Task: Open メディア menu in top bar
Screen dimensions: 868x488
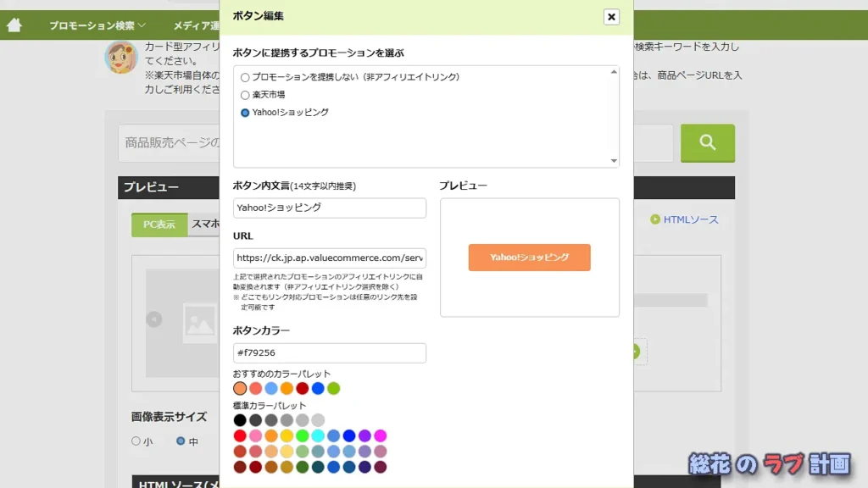Action: [x=196, y=25]
